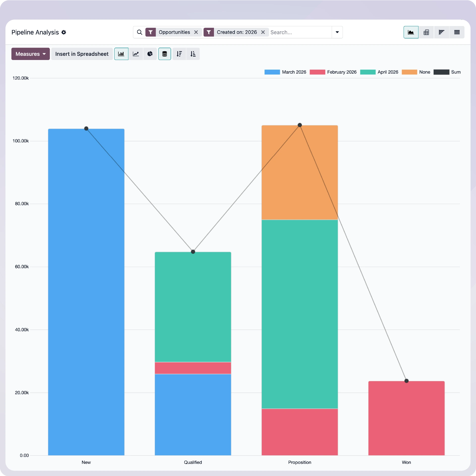Hide the March 2026 legend series

(x=294, y=72)
